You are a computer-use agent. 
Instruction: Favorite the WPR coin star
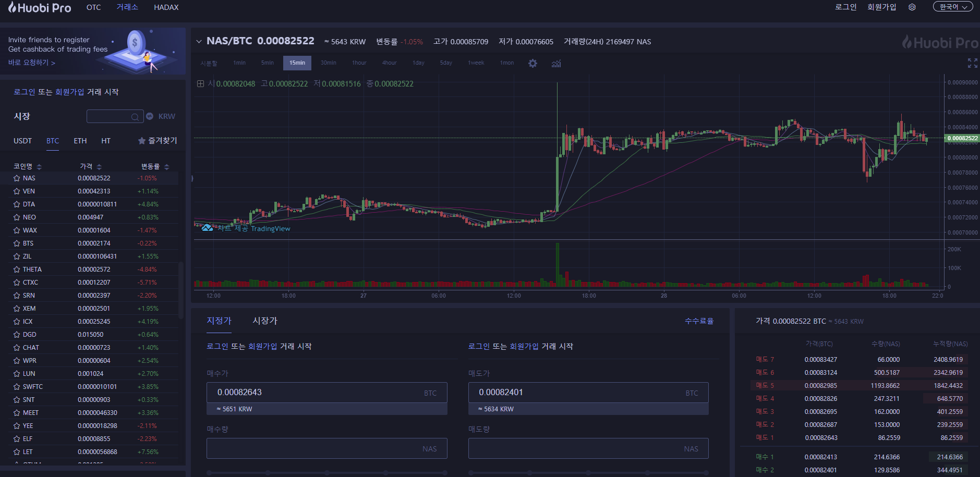coord(17,361)
